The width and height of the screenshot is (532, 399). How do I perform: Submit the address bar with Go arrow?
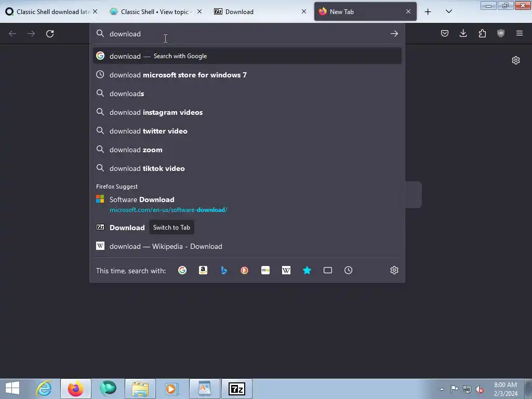394,34
